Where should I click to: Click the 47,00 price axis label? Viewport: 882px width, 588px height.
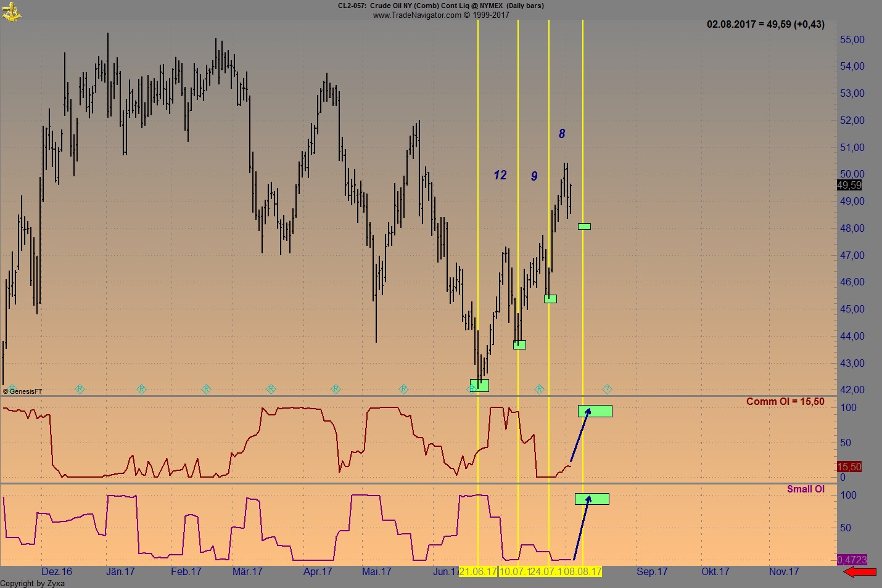pyautogui.click(x=852, y=255)
